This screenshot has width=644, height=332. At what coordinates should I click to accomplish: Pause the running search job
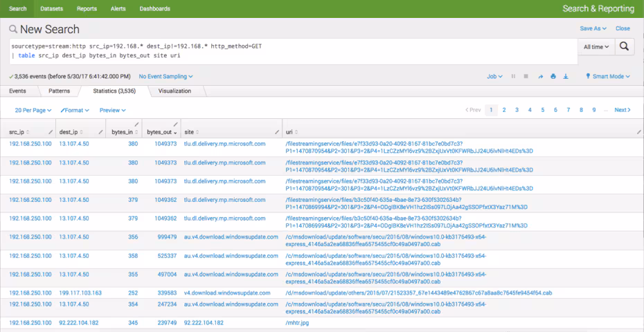tap(513, 77)
